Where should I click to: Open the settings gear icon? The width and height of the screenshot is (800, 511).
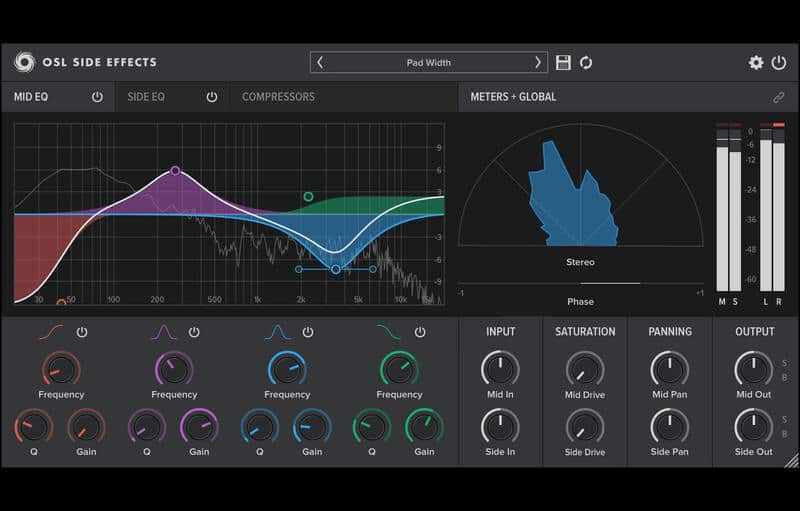(x=756, y=63)
